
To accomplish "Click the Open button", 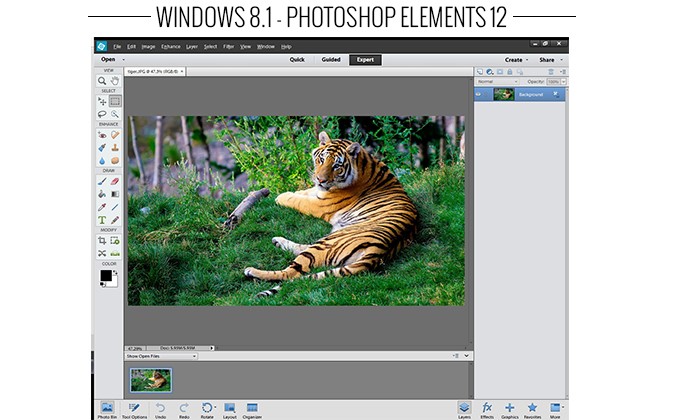I will [x=108, y=59].
